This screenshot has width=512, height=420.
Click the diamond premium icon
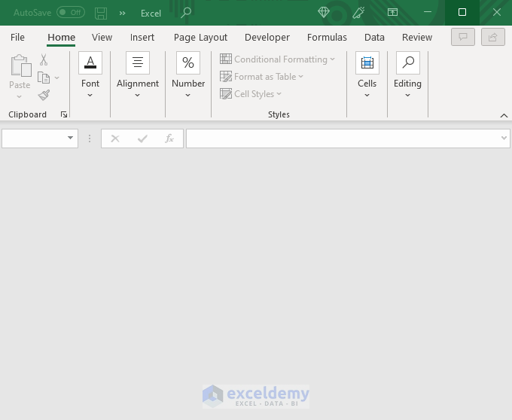coord(324,12)
